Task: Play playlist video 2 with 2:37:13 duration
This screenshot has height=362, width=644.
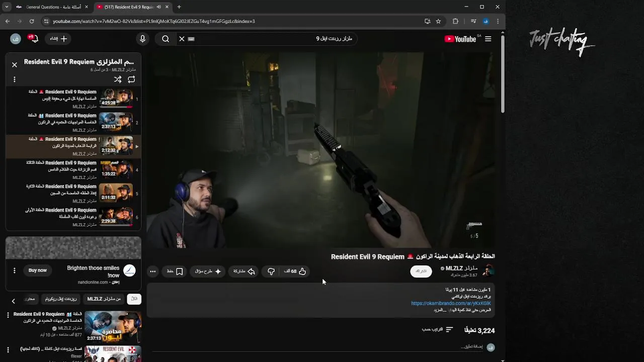Action: pyautogui.click(x=74, y=122)
